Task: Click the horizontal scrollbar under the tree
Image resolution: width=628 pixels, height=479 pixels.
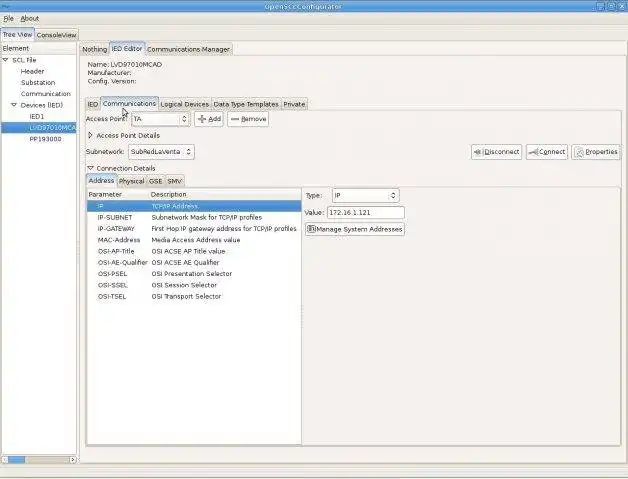Action: [x=39, y=459]
